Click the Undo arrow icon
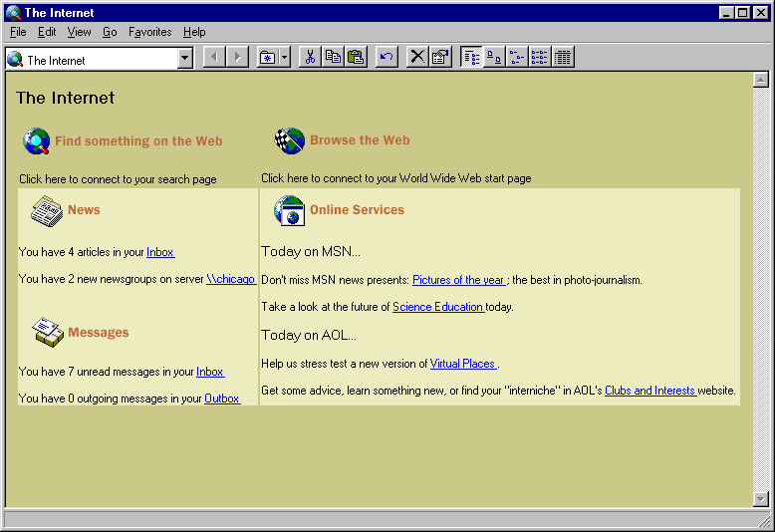Screen dimensions: 775x532 (x=387, y=58)
